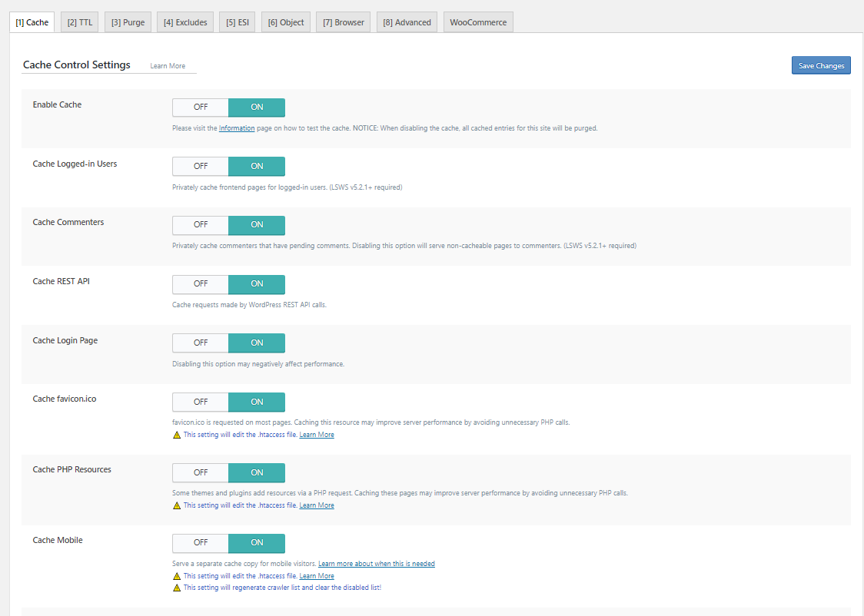Switch to the Purge tab
The image size is (864, 616).
pos(128,22)
